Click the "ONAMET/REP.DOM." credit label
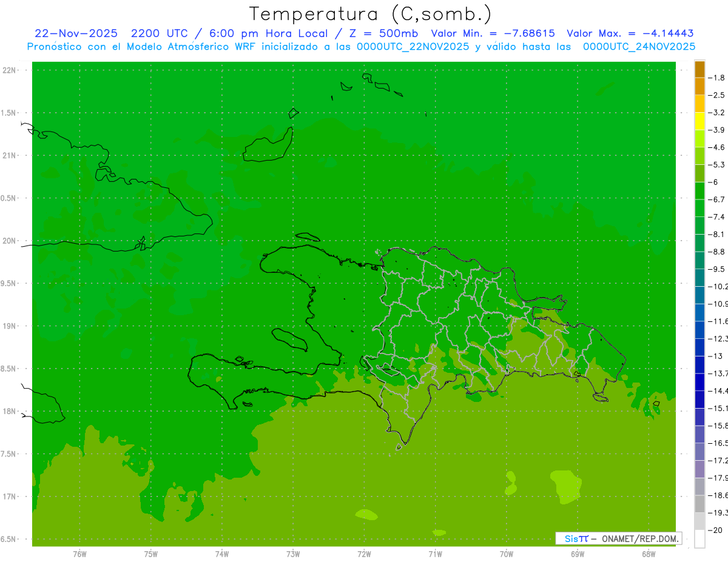Image resolution: width=728 pixels, height=562 pixels. tap(641, 538)
